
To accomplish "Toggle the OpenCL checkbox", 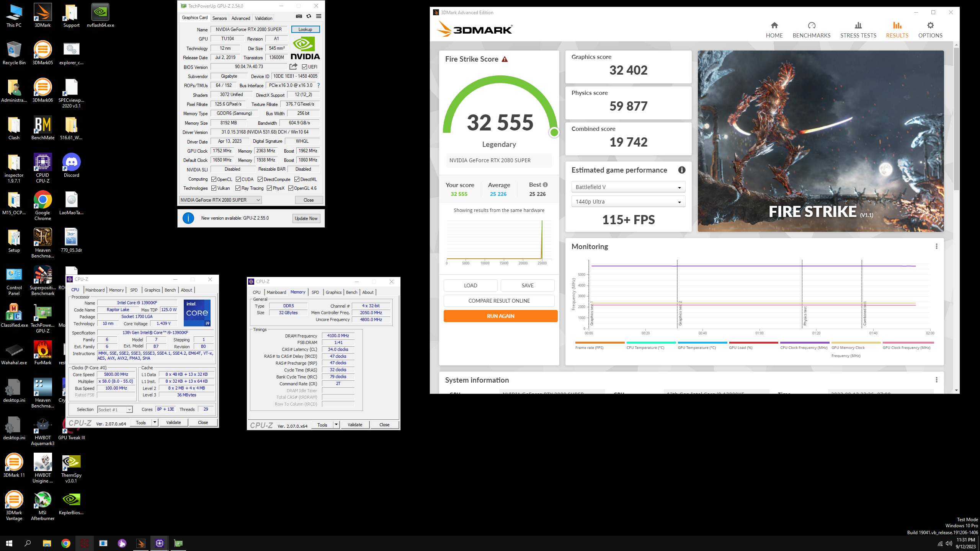I will 214,179.
